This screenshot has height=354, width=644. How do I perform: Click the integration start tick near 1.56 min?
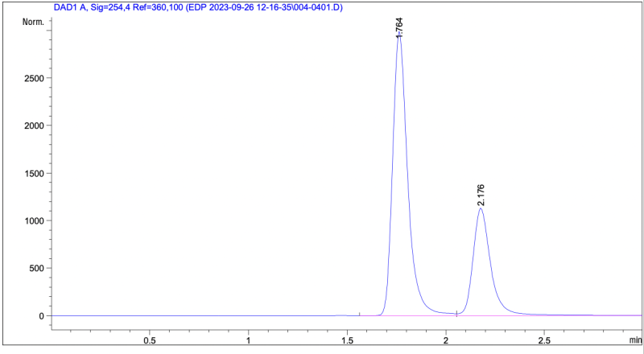(x=359, y=314)
